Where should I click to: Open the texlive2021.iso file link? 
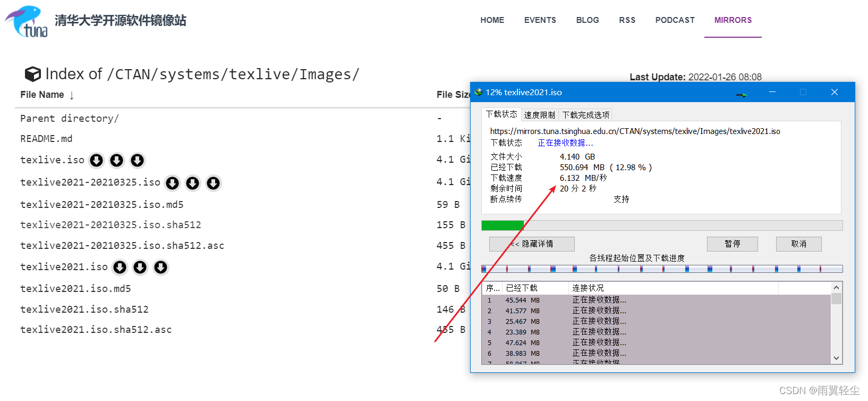tap(64, 267)
